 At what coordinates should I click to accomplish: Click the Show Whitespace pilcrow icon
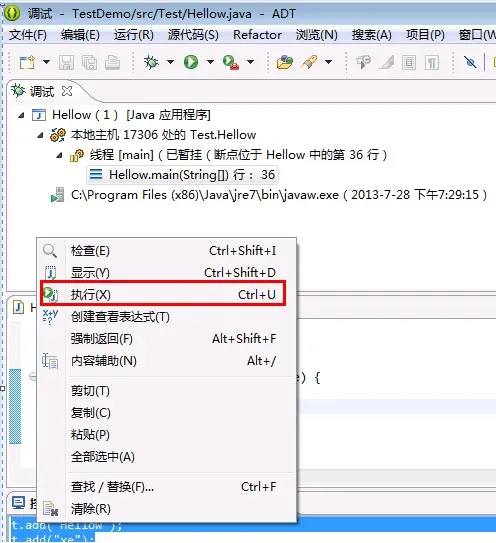click(x=432, y=63)
